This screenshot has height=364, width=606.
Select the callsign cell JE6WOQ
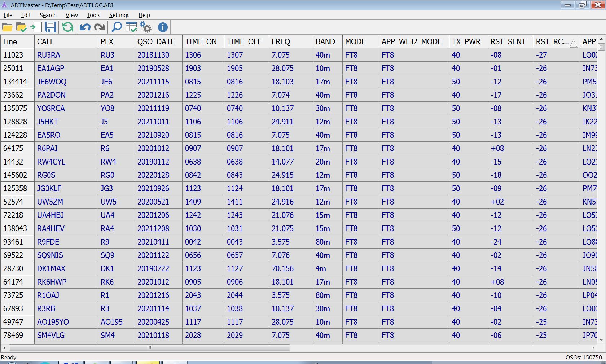pyautogui.click(x=52, y=82)
